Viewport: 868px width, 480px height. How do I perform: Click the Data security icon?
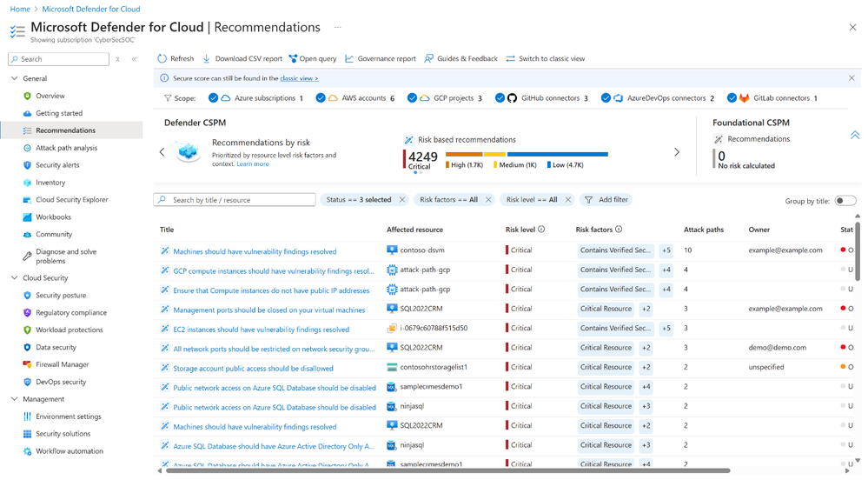(x=27, y=348)
